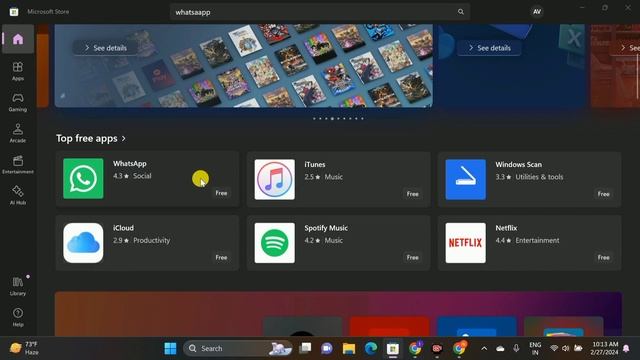This screenshot has height=360, width=640.
Task: Click the Microsoft Store logo icon
Action: click(x=14, y=12)
